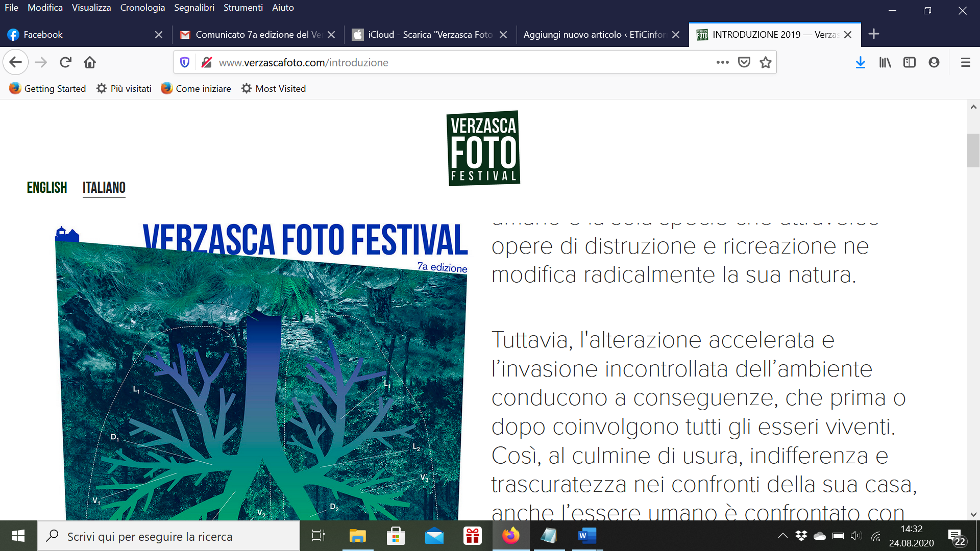Click the Verzasca Foto Festival logo
Image resolution: width=980 pixels, height=551 pixels.
[x=483, y=148]
